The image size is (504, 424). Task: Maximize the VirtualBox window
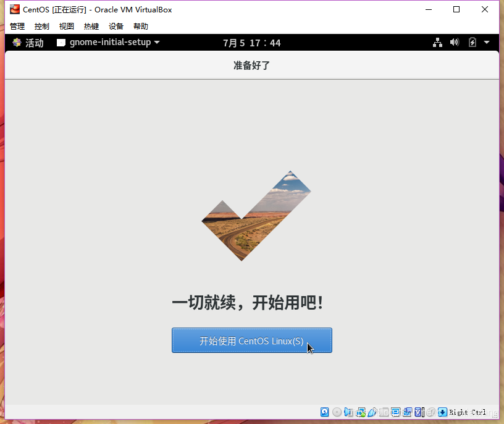[x=456, y=9]
